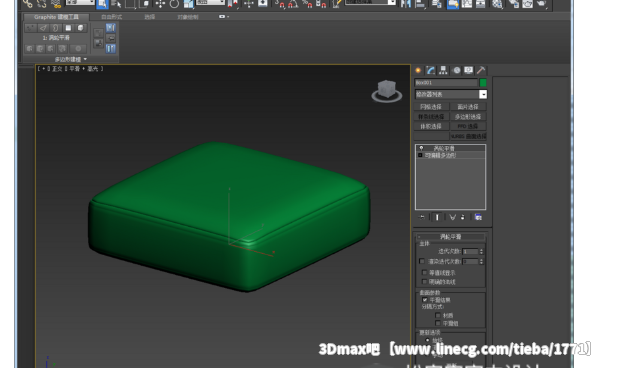
Task: Enable the Isoline Display checkbox
Action: [x=424, y=273]
